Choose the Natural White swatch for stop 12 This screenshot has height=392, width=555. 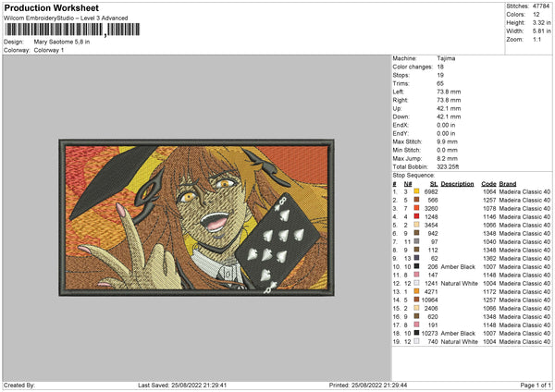coord(416,283)
